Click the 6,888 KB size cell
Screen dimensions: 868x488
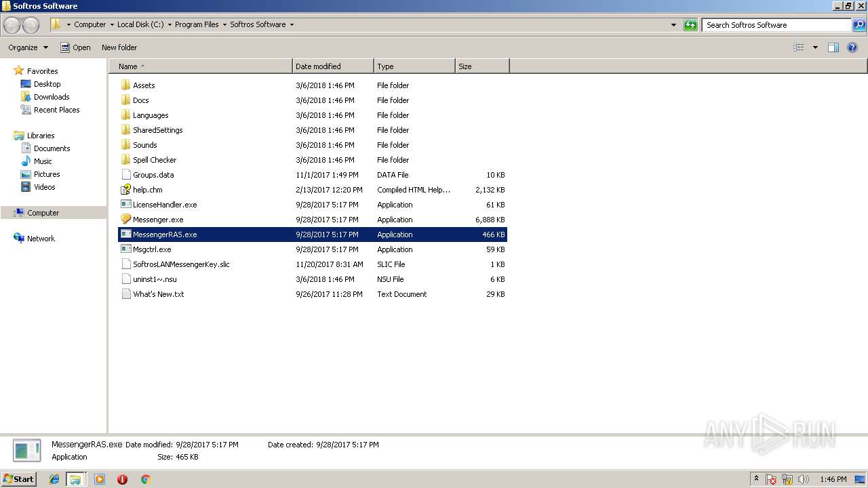click(490, 220)
